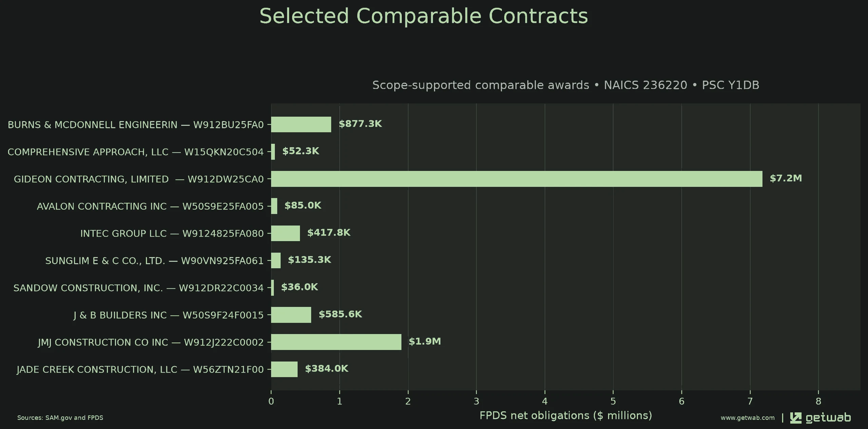Click the Intec Group LLC bar
The image size is (868, 429).
tap(285, 233)
